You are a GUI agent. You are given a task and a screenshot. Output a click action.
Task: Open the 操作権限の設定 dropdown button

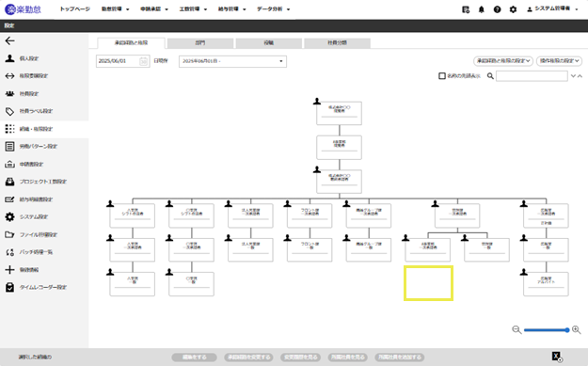[x=559, y=61]
